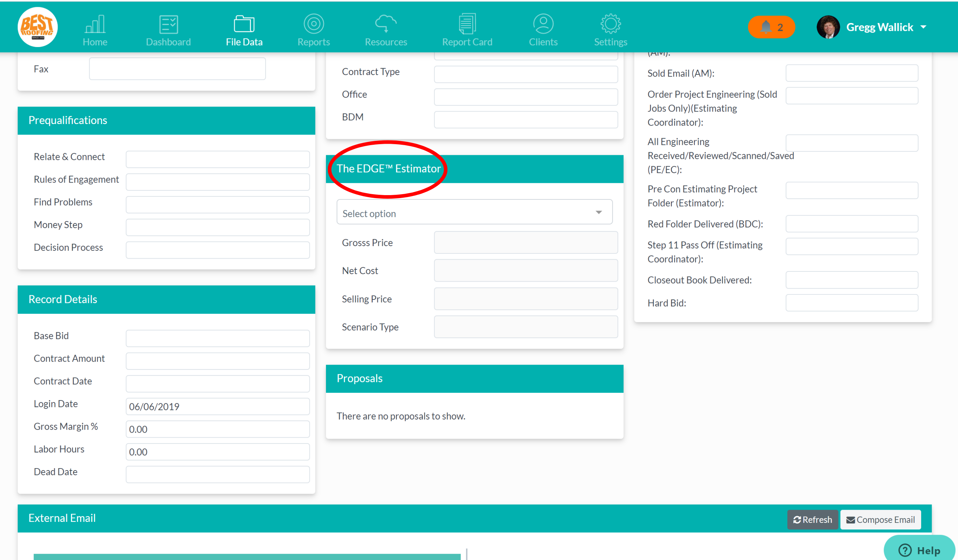Open notifications bell showing 2

click(771, 27)
